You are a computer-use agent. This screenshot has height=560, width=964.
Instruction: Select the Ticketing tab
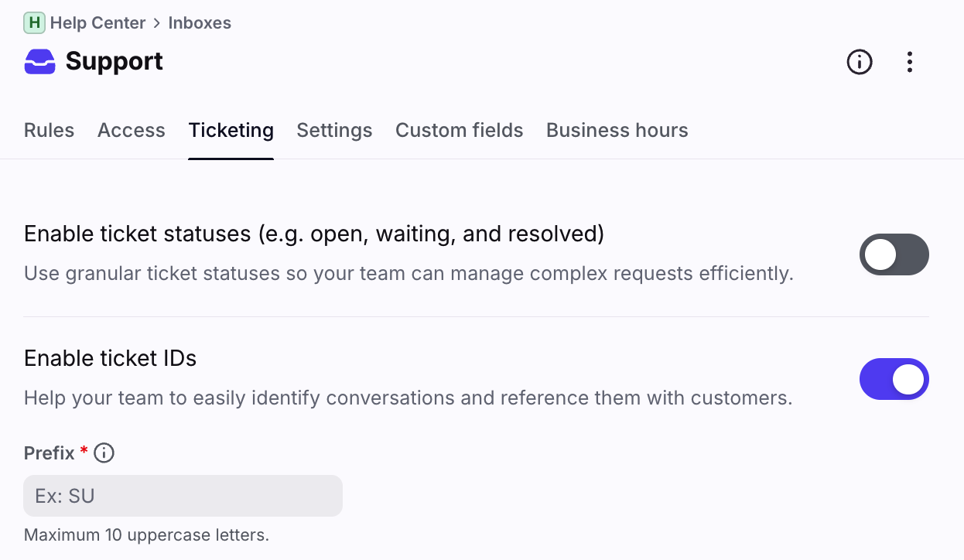click(x=231, y=130)
